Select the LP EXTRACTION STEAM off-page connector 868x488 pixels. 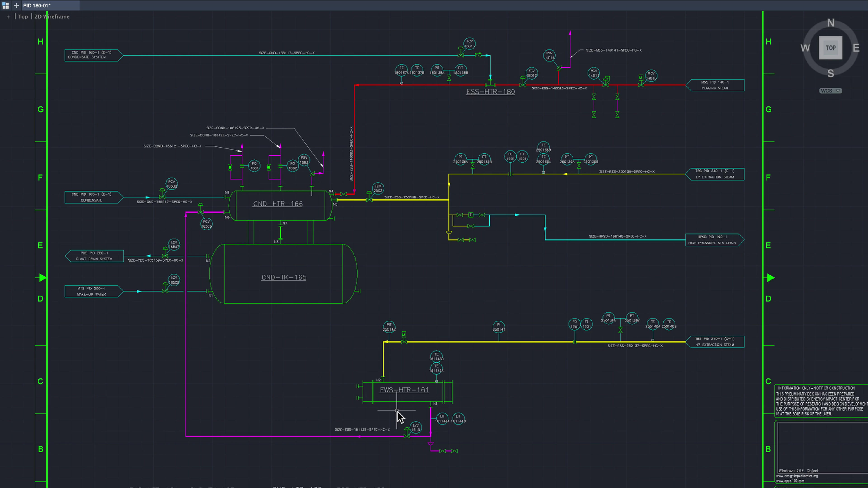coord(715,174)
